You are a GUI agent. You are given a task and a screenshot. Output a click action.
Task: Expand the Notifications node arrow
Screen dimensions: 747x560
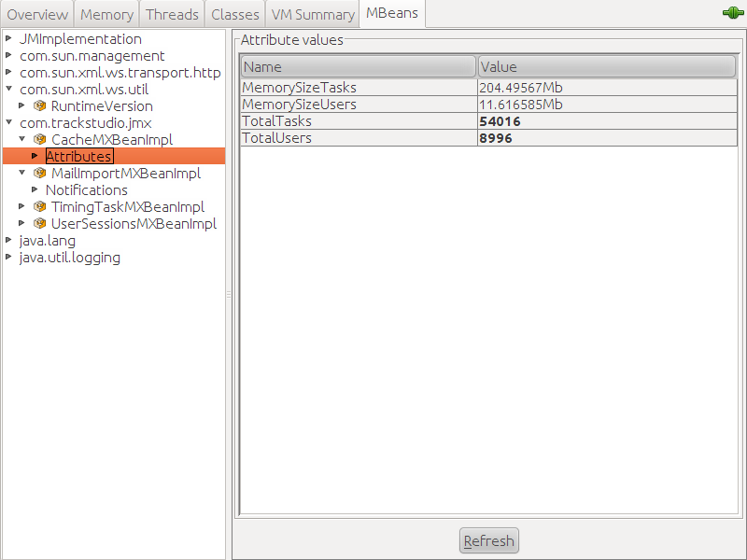coord(35,190)
